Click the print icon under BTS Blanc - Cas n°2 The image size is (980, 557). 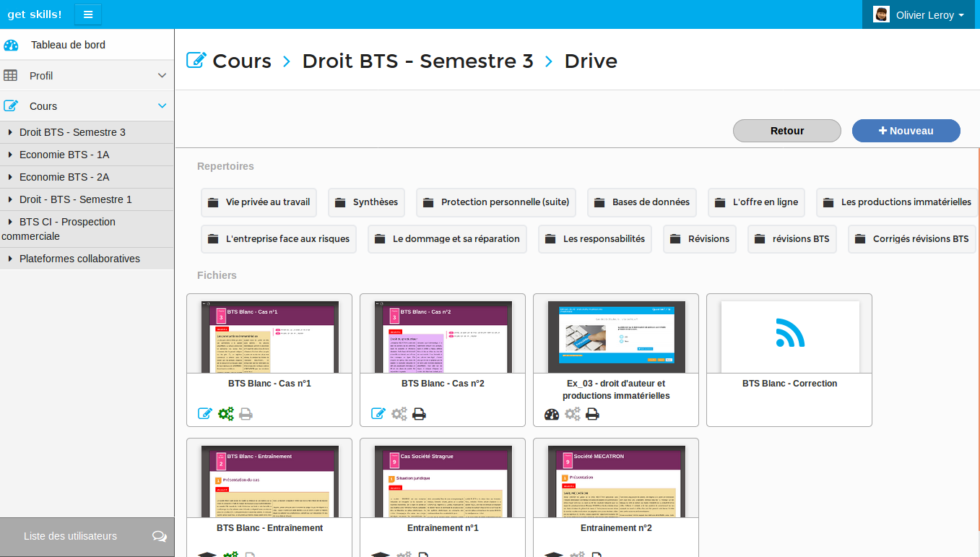[x=419, y=414]
